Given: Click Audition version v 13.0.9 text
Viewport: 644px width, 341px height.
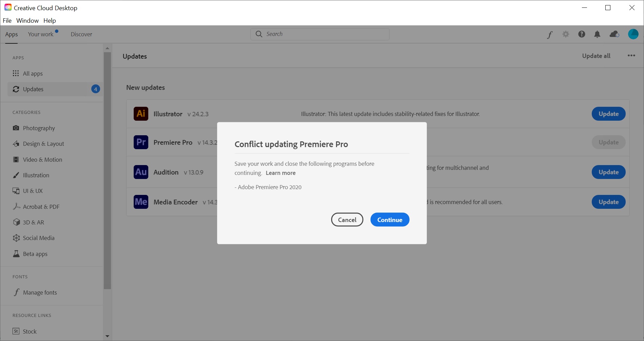Looking at the screenshot, I should pos(193,173).
